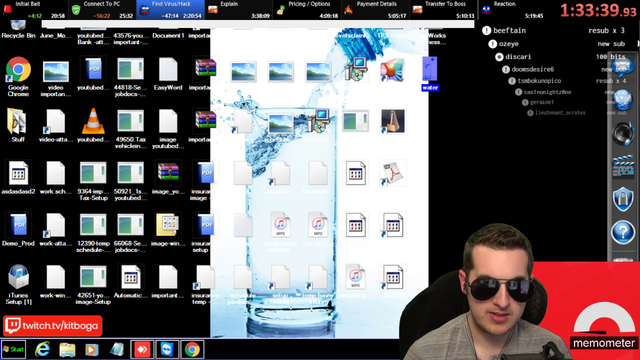Launch Internet Explorer from taskbar
Viewport: 640px width, 360px height.
(x=42, y=349)
